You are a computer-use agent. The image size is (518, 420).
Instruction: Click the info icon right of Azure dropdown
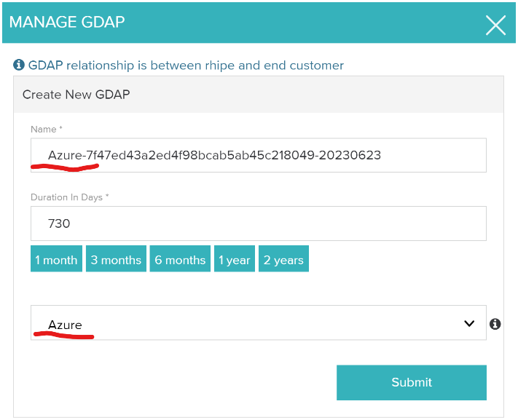click(495, 324)
